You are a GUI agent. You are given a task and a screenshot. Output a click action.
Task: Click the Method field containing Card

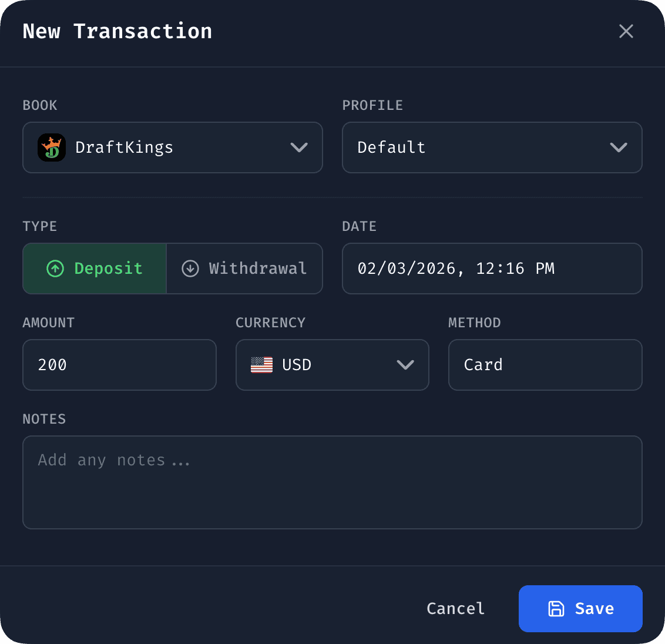(x=545, y=365)
